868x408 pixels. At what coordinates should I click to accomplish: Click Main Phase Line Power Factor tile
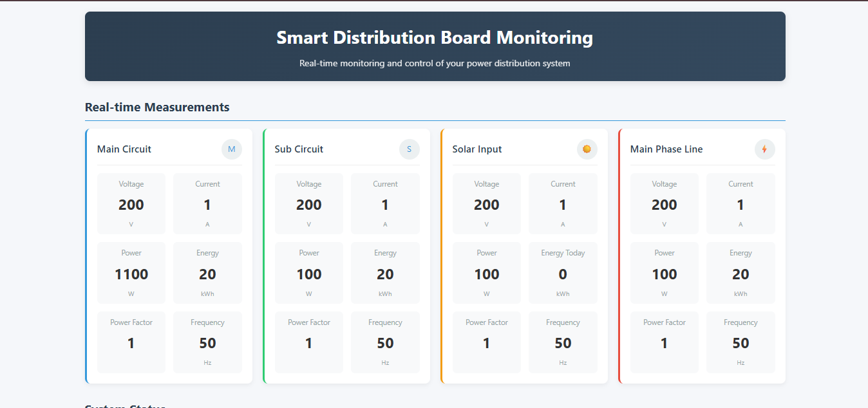tap(665, 342)
